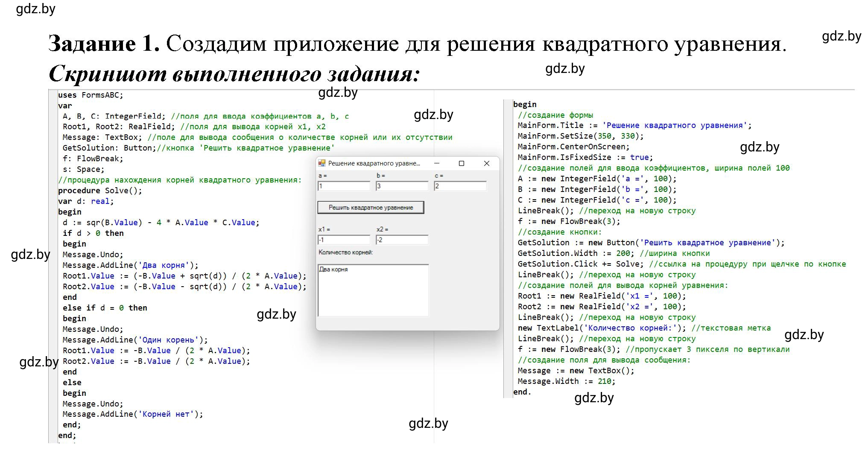The image size is (868, 450).
Task: Click the line "Message.AddLine('Один корень');"
Action: [135, 340]
